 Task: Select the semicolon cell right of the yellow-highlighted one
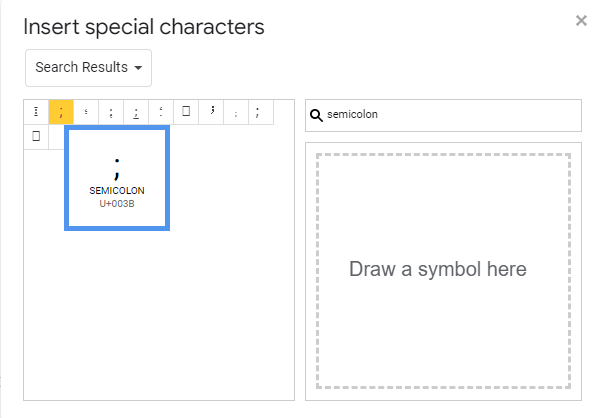[86, 112]
